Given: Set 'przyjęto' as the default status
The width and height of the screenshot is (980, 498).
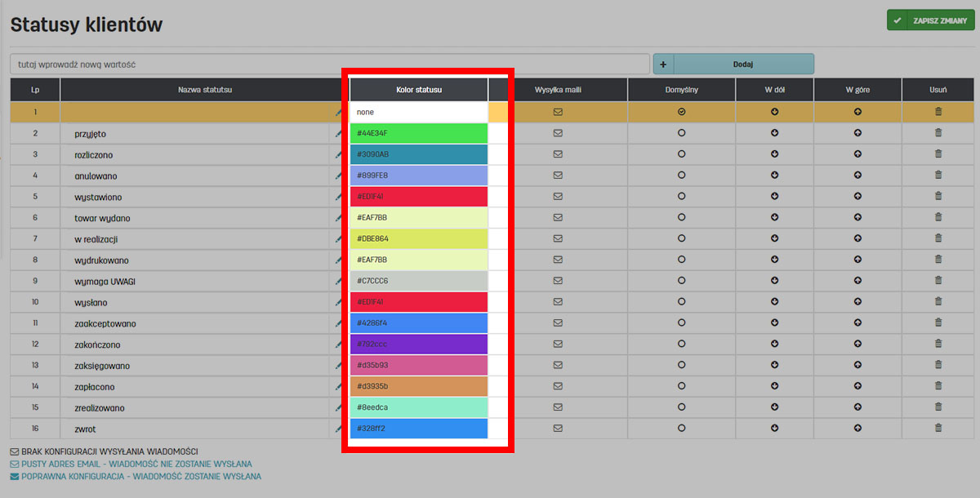Looking at the screenshot, I should point(681,132).
